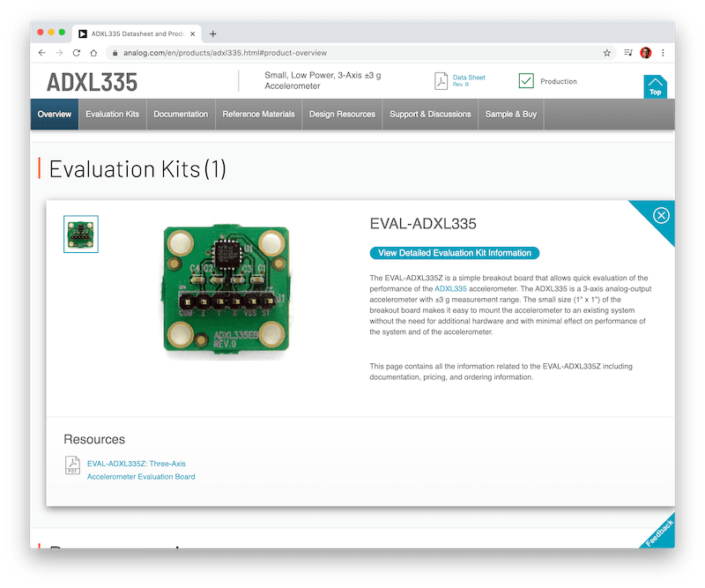Click the Evaluation Kits (1) heading
This screenshot has width=705, height=588.
coord(137,169)
